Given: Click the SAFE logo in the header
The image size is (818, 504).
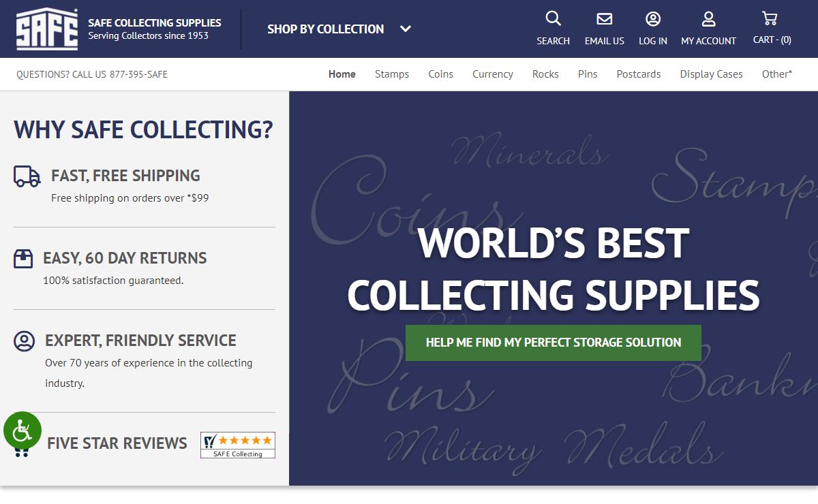Looking at the screenshot, I should coord(47,29).
